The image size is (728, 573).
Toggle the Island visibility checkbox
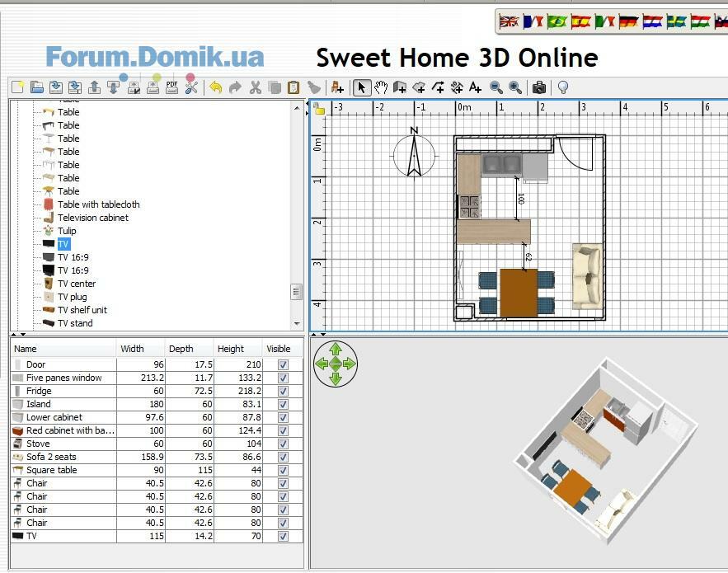[283, 405]
